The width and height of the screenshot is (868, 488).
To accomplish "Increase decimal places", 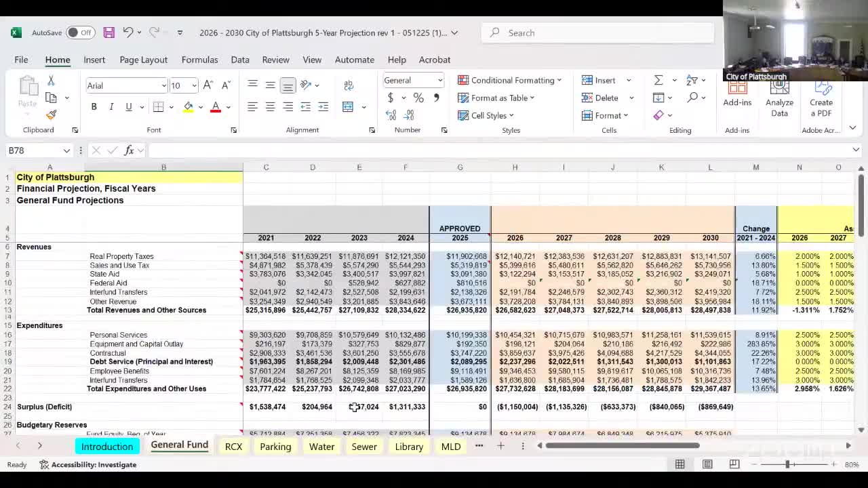I will pyautogui.click(x=391, y=115).
